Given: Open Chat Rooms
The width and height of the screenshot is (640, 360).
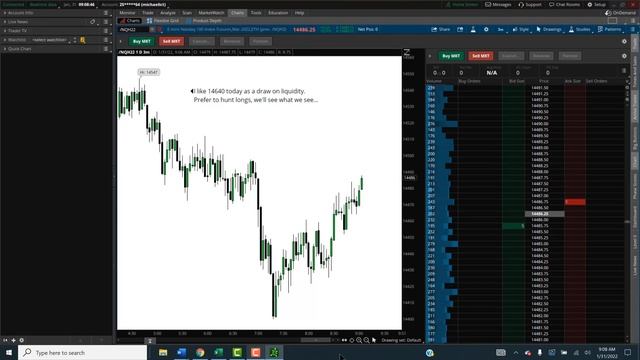Looking at the screenshot, I should pos(564,4).
